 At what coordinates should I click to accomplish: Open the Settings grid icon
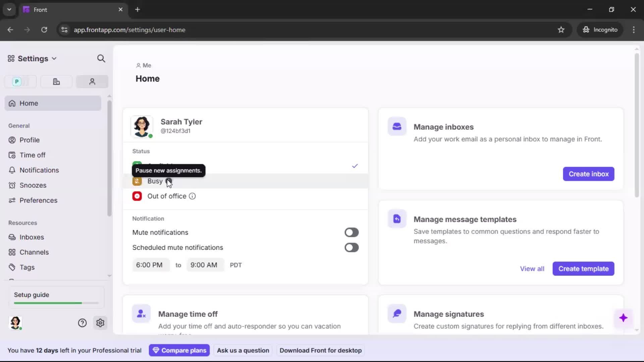click(x=10, y=58)
